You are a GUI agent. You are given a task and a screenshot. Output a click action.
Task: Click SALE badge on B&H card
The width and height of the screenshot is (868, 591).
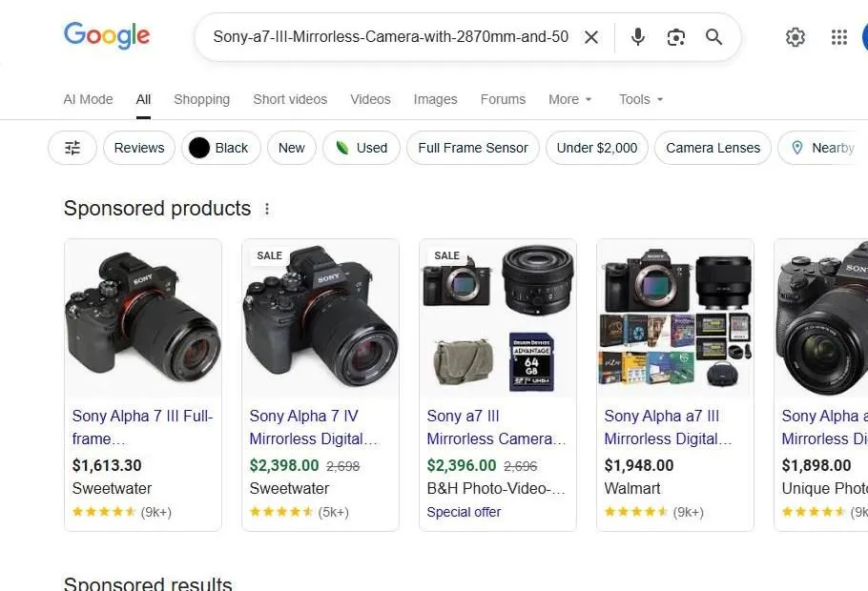(x=446, y=255)
